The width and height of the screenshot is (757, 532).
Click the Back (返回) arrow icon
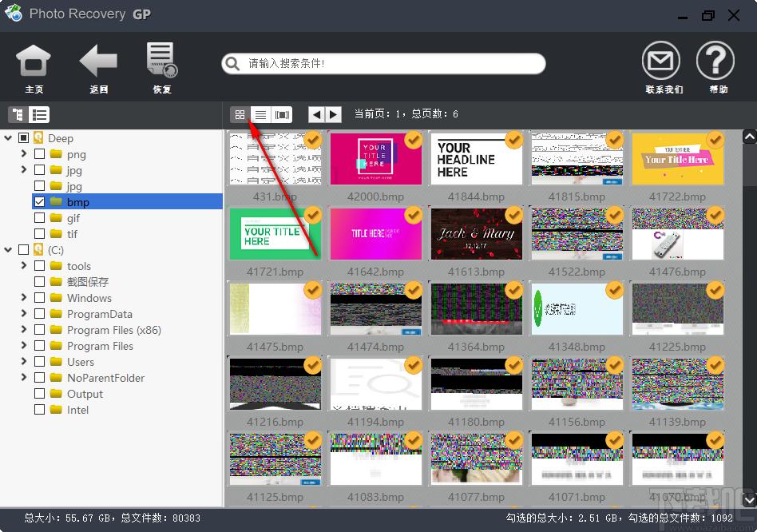point(98,62)
